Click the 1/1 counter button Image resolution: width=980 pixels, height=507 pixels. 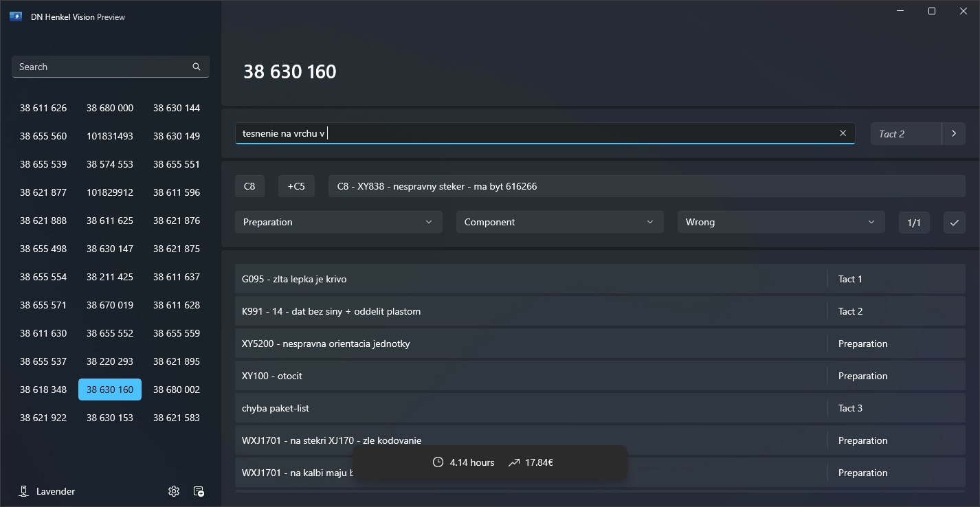click(914, 223)
